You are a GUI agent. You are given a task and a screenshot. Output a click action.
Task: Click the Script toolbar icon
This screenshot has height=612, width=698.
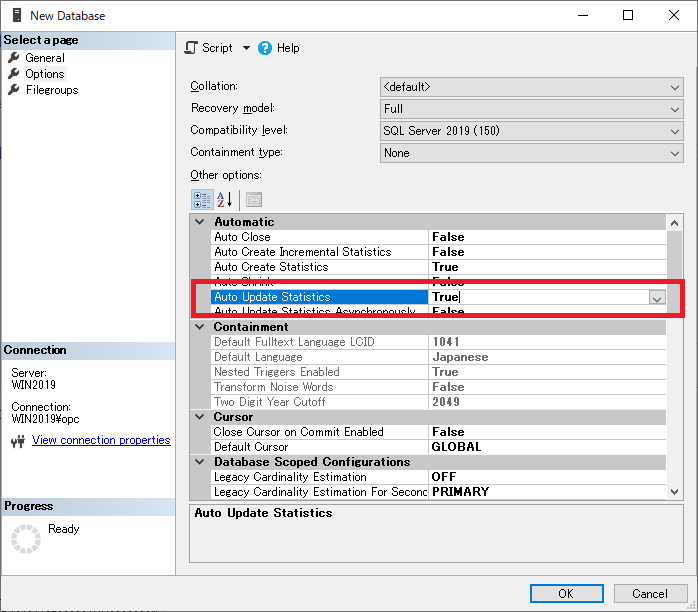(191, 48)
